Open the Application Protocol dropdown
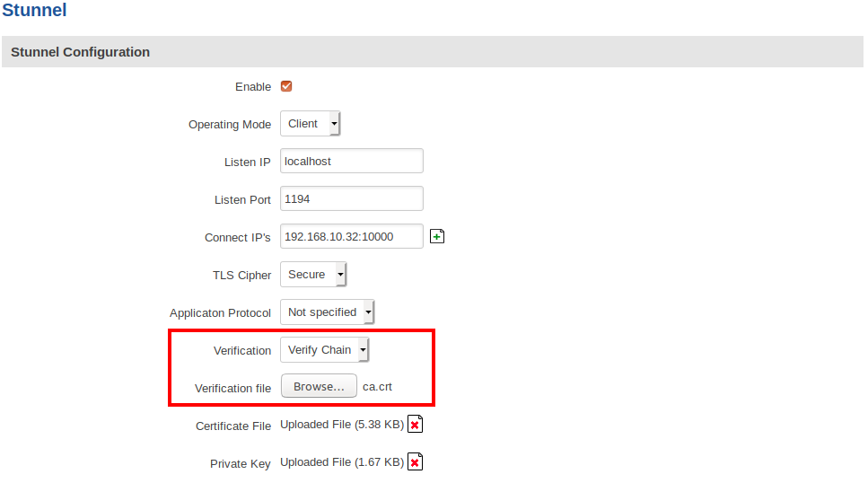 [327, 312]
